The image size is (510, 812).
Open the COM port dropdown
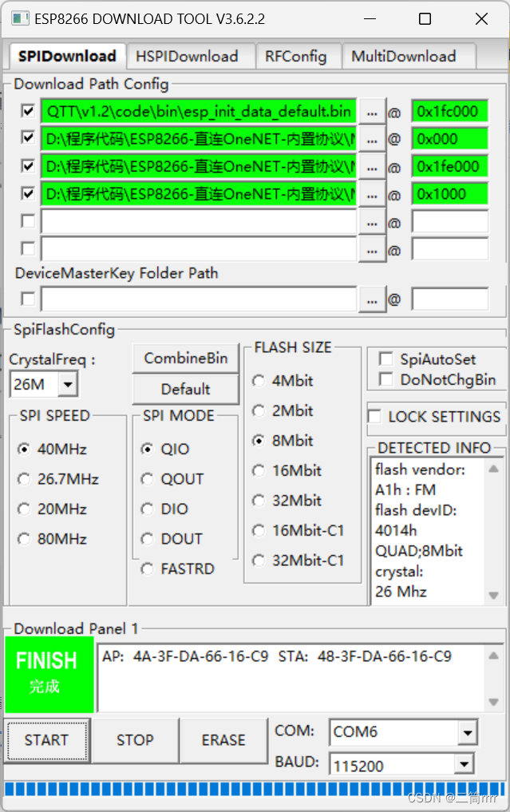467,733
